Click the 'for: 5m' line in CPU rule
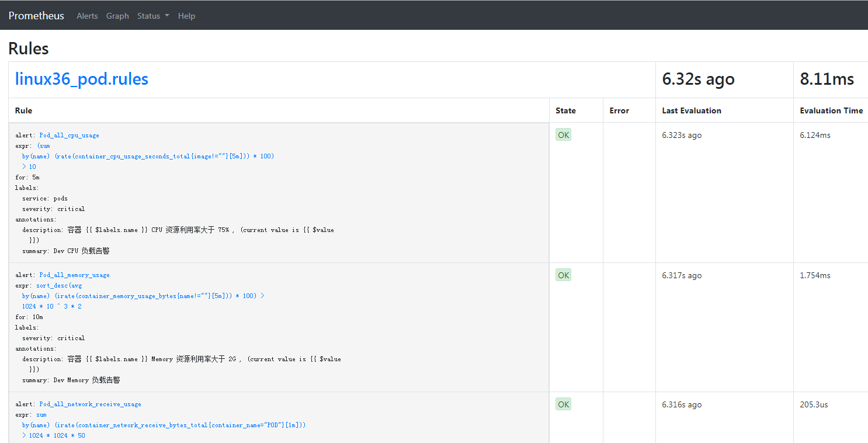 (27, 177)
